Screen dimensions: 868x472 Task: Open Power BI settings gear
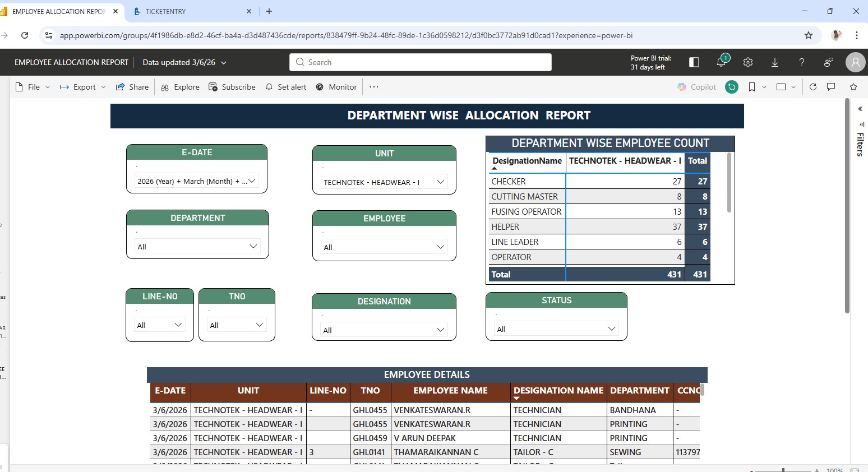click(748, 62)
